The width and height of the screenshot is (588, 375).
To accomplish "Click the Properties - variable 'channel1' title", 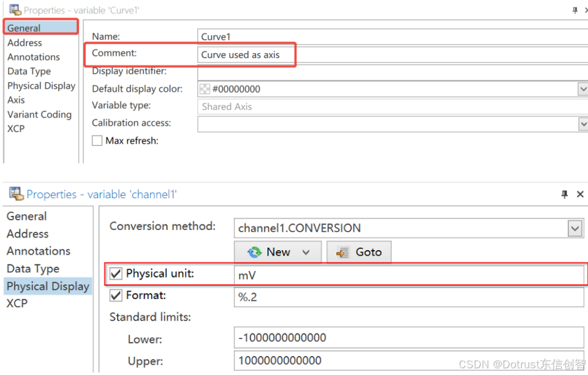I will tap(102, 195).
